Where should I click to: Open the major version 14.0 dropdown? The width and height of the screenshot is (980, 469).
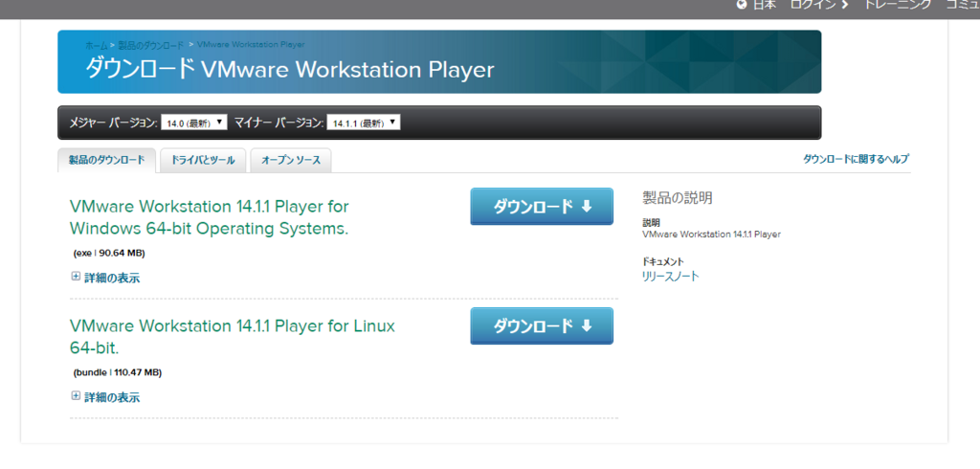pyautogui.click(x=193, y=123)
